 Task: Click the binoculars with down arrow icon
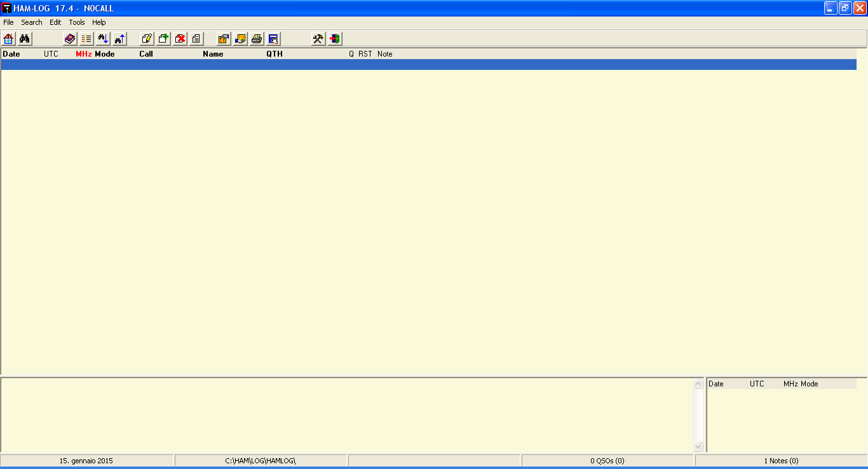coord(103,39)
